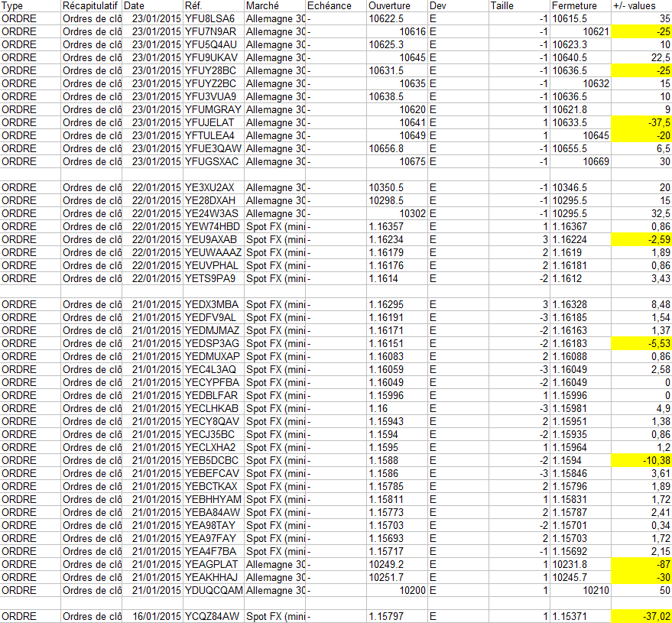Select reference cell YEB5DCBC
Viewport: 672px width, 623px height.
point(214,461)
